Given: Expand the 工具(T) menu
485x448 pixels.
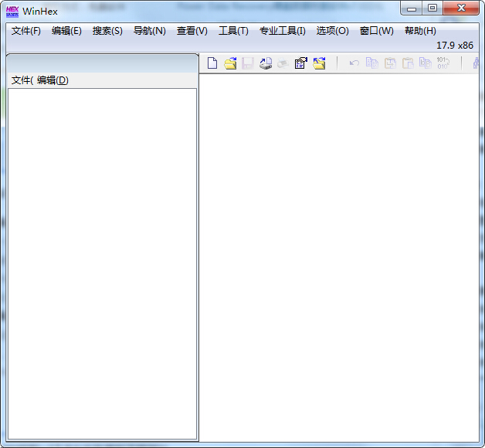Looking at the screenshot, I should [233, 31].
